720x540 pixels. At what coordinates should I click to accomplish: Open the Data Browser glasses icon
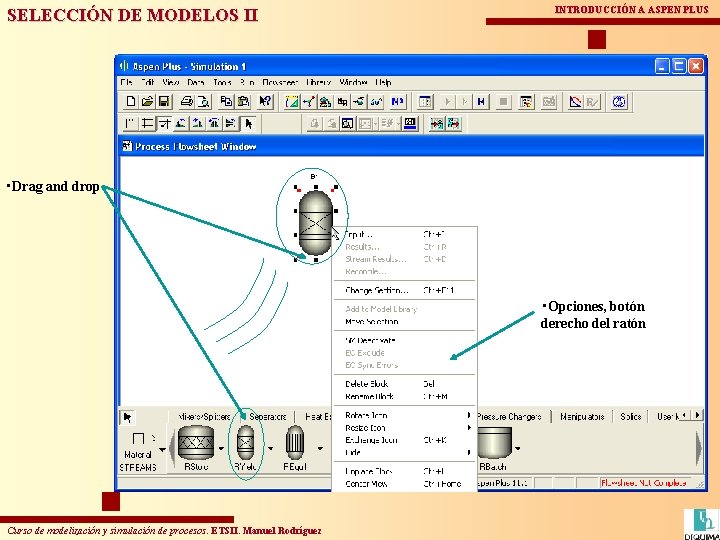pos(377,101)
